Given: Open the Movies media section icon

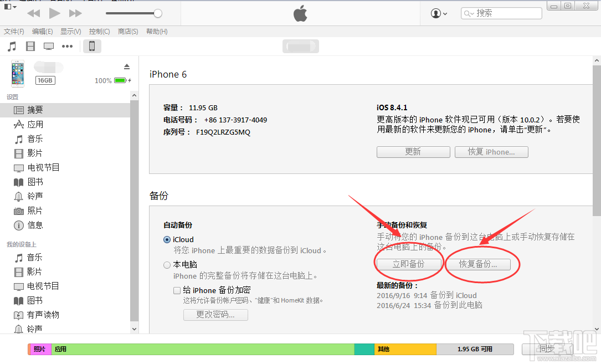Looking at the screenshot, I should pyautogui.click(x=30, y=46).
